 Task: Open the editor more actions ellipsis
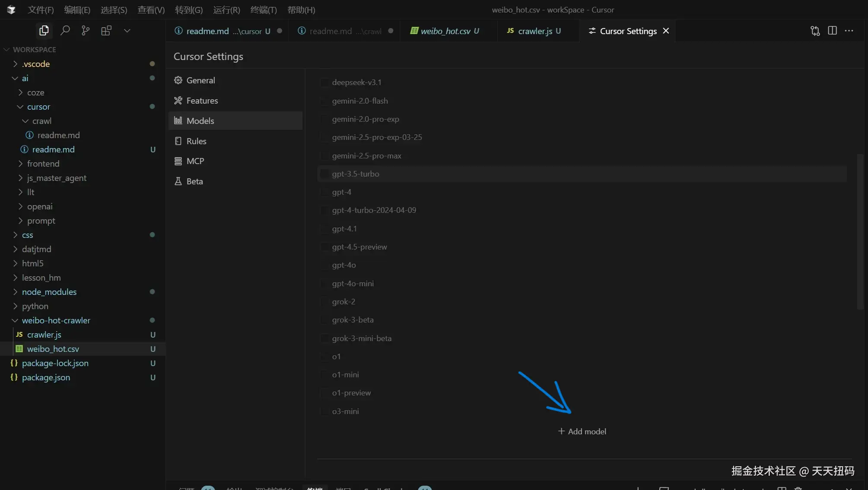849,31
